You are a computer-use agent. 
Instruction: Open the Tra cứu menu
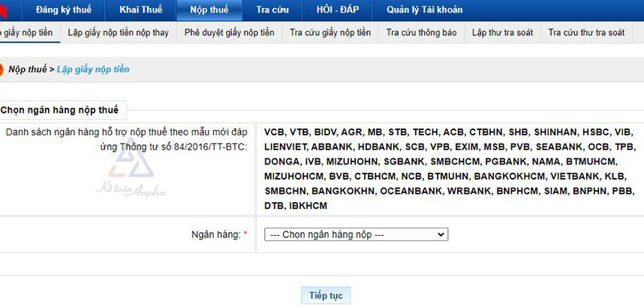[x=272, y=10]
